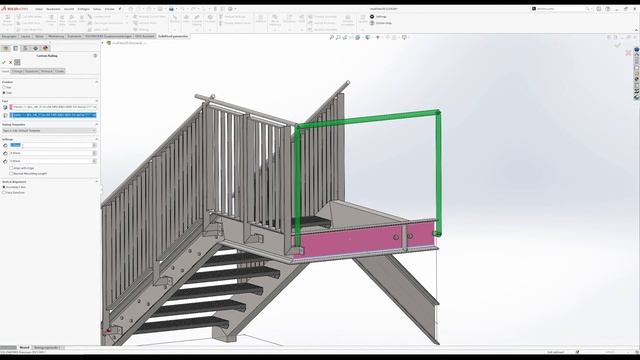Open the Datei menu
640x360 pixels.
click(39, 9)
